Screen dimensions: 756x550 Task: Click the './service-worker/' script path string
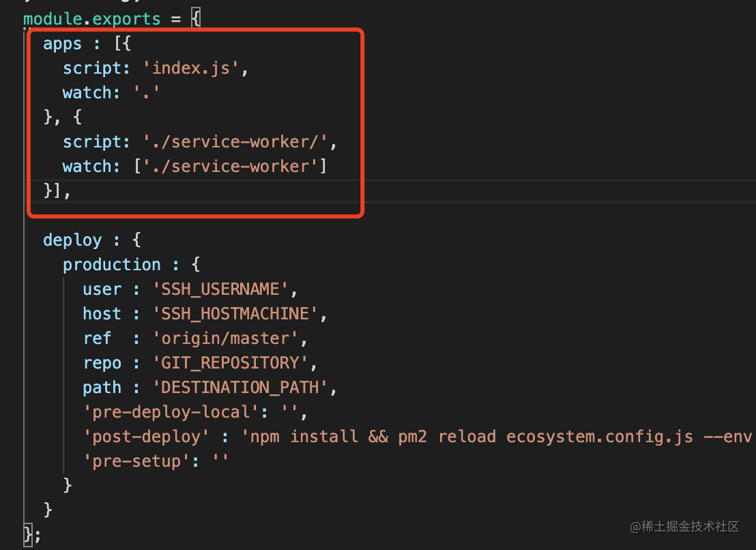[x=240, y=142]
